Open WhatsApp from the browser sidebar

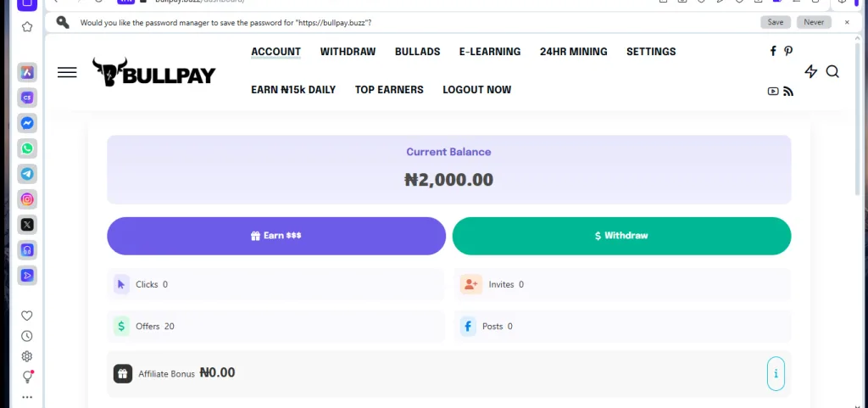click(27, 148)
